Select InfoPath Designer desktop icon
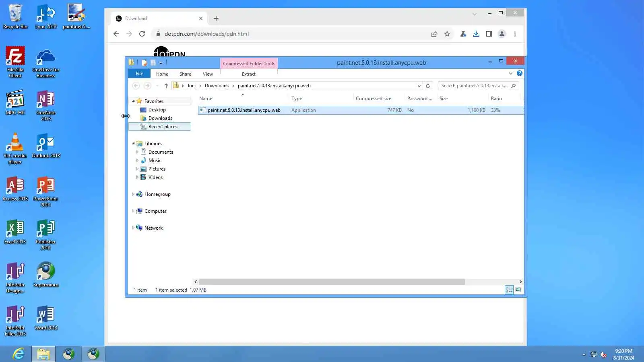Screen dimensions: 644x362 click(15, 277)
